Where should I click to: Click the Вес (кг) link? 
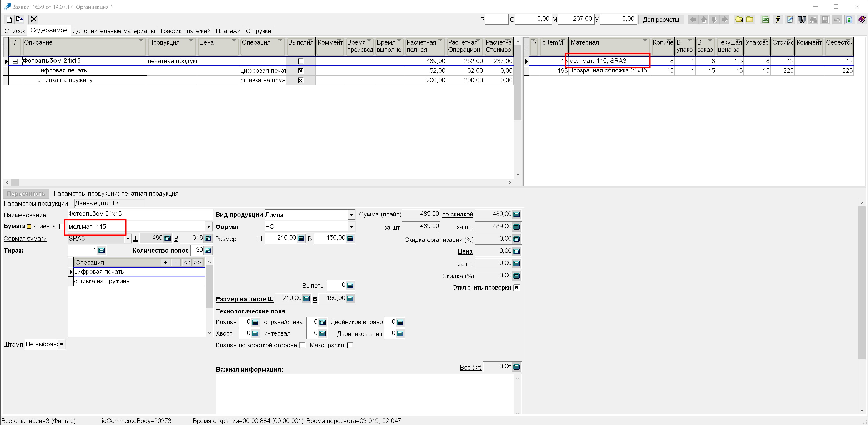point(471,367)
